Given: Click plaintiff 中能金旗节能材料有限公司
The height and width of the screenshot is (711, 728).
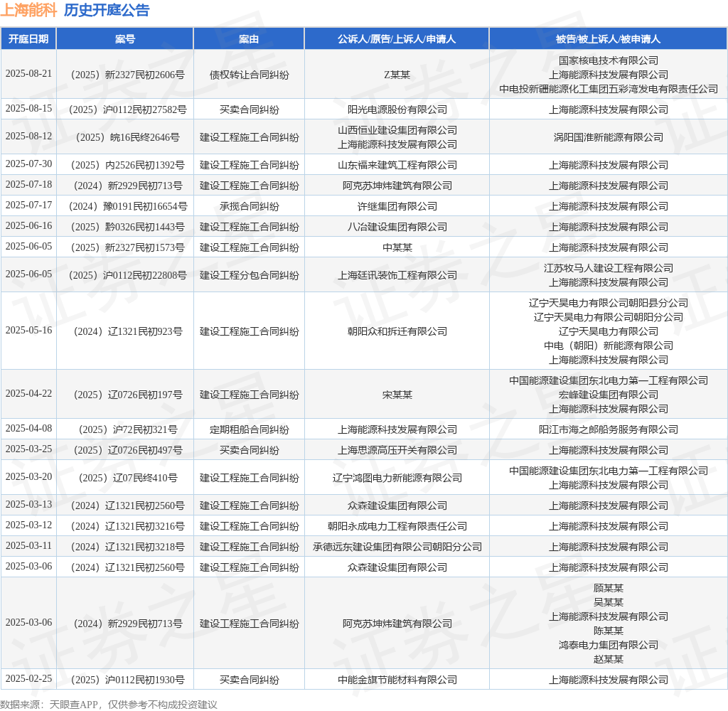Looking at the screenshot, I should coord(397,680).
